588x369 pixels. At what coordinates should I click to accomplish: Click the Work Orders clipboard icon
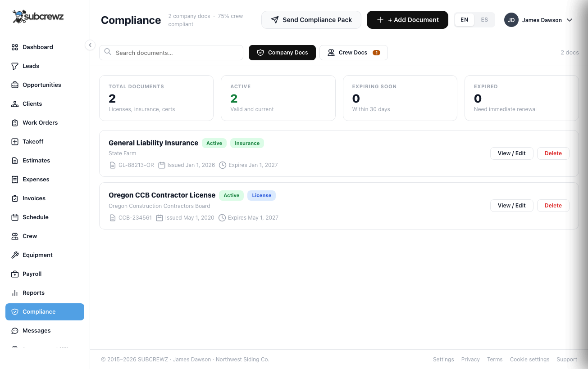15,123
